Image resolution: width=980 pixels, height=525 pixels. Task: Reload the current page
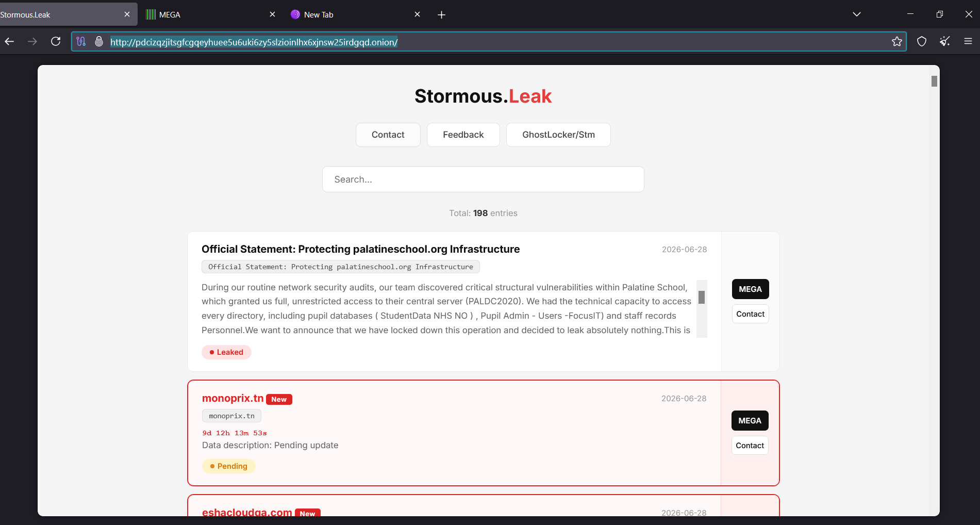[x=56, y=42]
